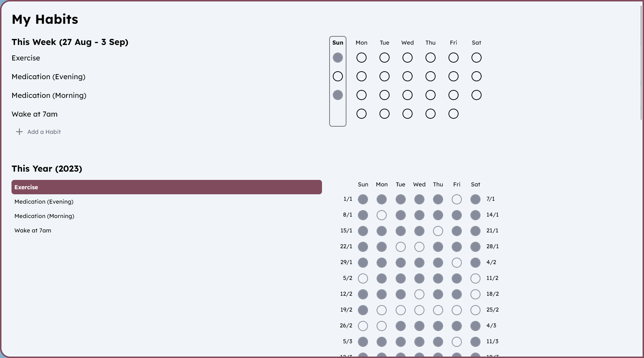Fill the empty Monday circle in week 8/1
Image resolution: width=644 pixels, height=358 pixels.
coord(382,215)
